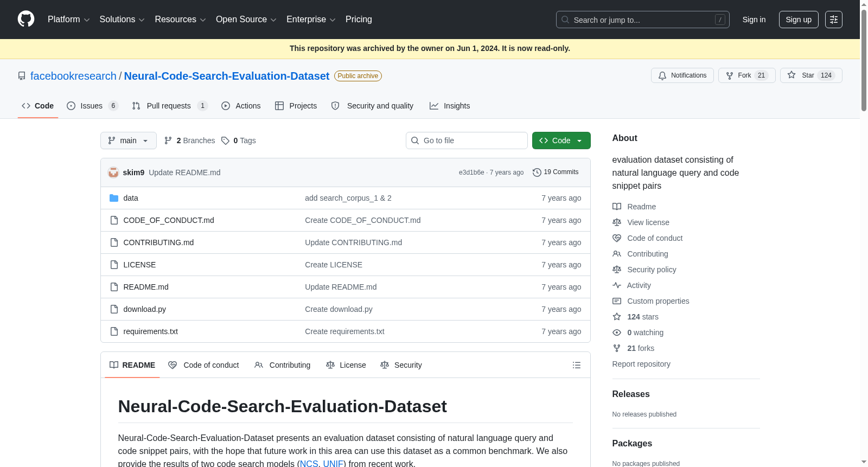Click the Sign up button
868x467 pixels.
pyautogui.click(x=799, y=20)
